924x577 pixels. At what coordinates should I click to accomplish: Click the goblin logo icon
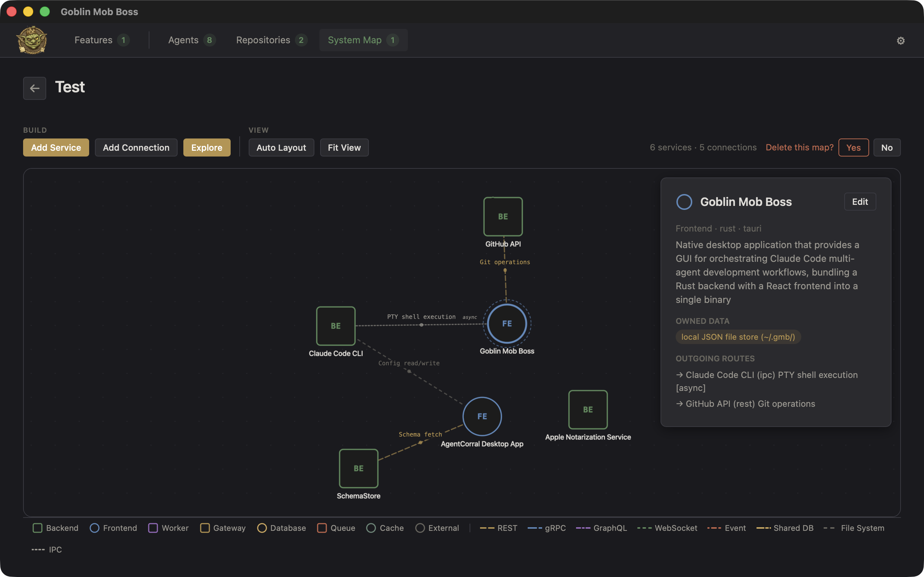point(32,40)
